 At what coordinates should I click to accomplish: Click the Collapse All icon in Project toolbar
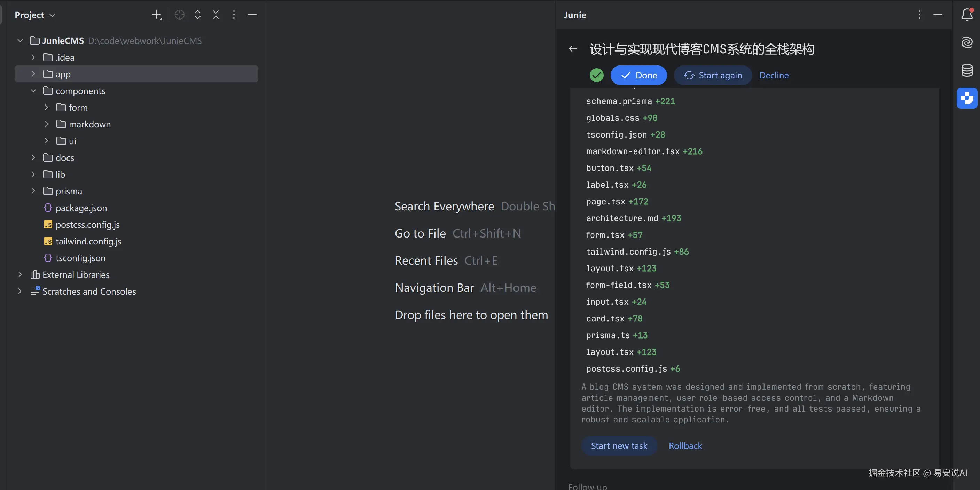[216, 15]
